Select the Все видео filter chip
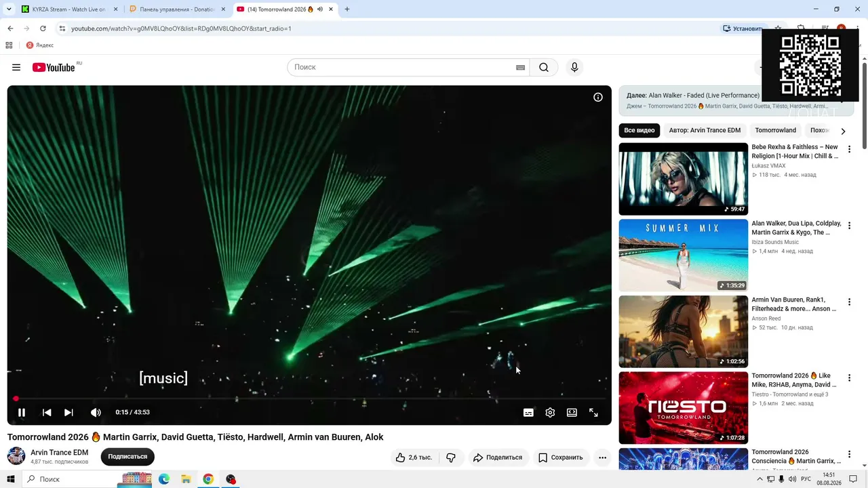This screenshot has width=868, height=488. pos(639,130)
